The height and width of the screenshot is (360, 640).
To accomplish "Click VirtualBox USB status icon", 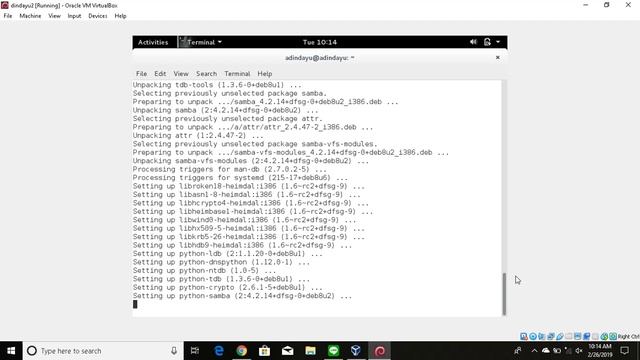I will pyautogui.click(x=560, y=336).
